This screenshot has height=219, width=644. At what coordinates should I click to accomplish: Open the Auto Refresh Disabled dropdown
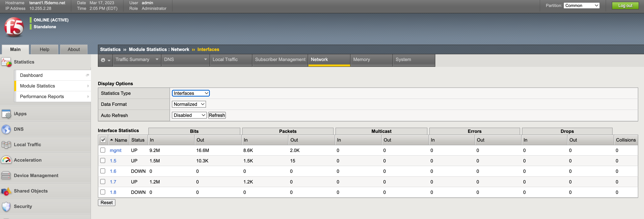(x=189, y=115)
